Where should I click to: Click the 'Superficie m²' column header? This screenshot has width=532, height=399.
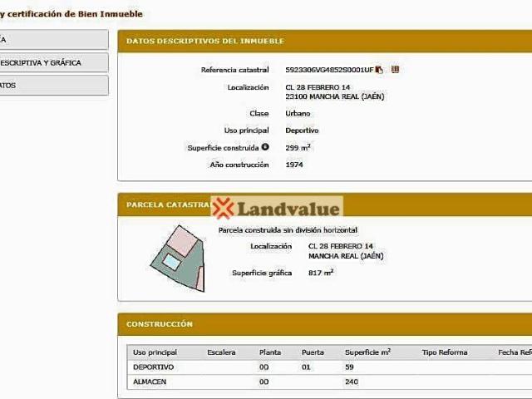pos(367,352)
